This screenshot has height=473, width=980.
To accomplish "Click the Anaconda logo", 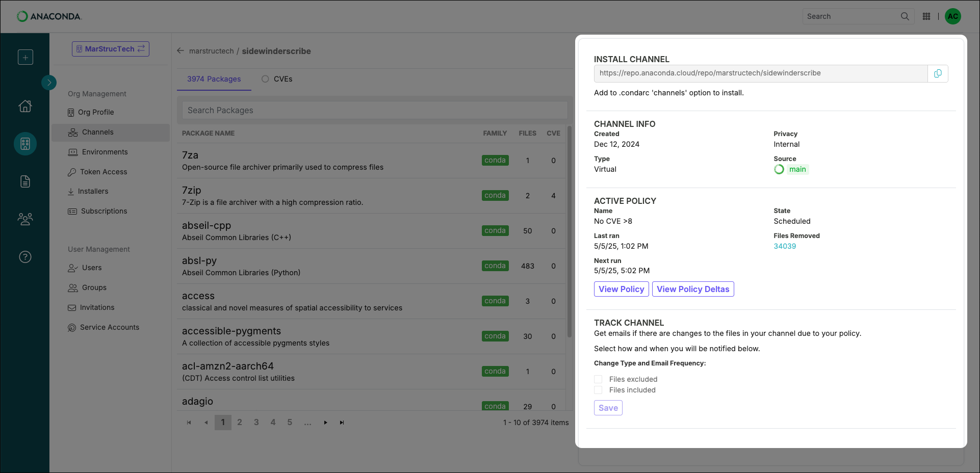I will (x=49, y=16).
